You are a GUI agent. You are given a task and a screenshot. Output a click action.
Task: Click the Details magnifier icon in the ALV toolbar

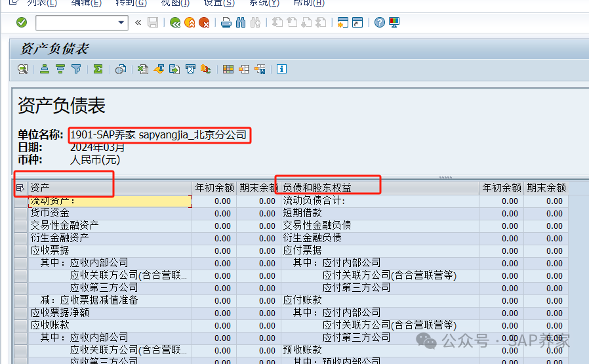point(23,69)
